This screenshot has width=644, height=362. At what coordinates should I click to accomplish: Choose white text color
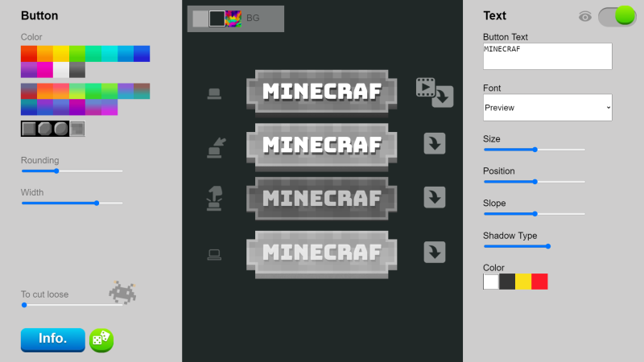coord(491,282)
